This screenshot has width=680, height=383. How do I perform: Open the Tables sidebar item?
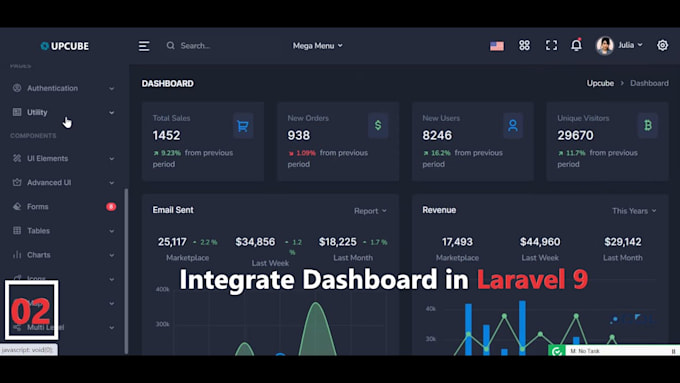64,231
